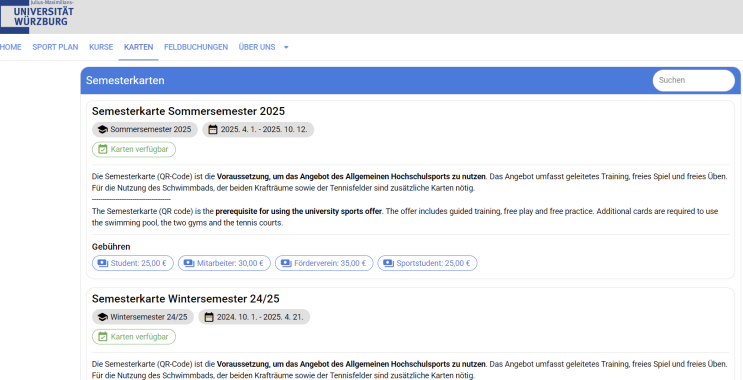Viewport: 743px width, 380px height.
Task: Click check-calendar icon in Wintersemester availability badge
Action: point(102,337)
